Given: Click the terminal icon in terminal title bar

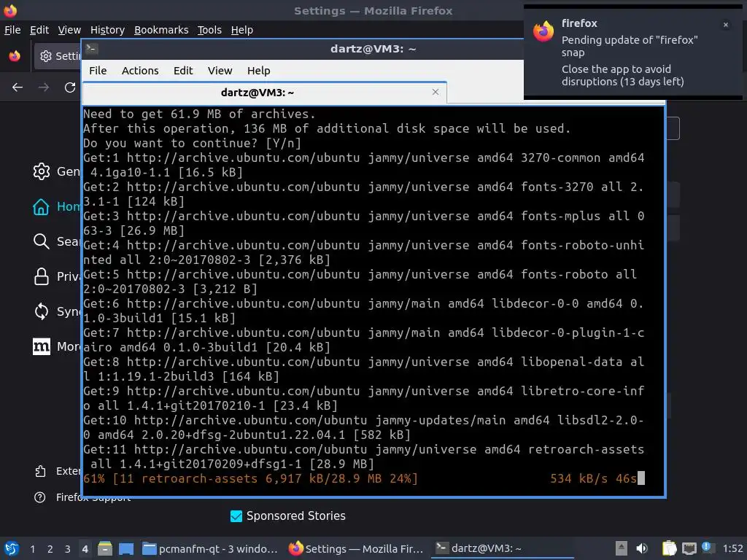Looking at the screenshot, I should (x=91, y=48).
